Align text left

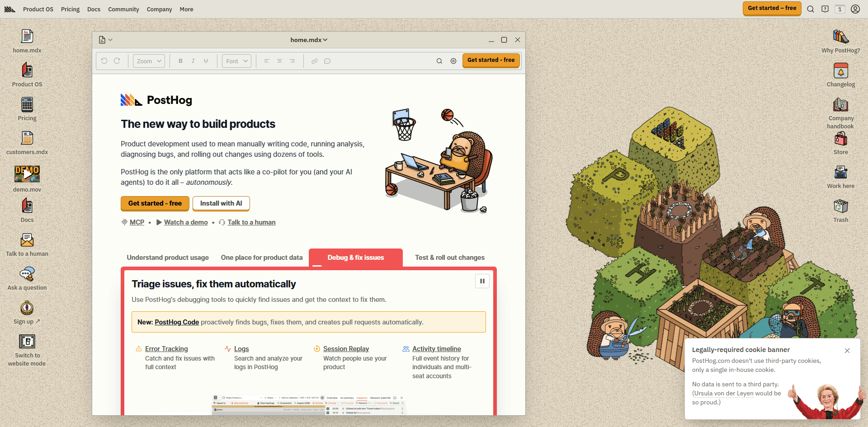[x=267, y=61]
